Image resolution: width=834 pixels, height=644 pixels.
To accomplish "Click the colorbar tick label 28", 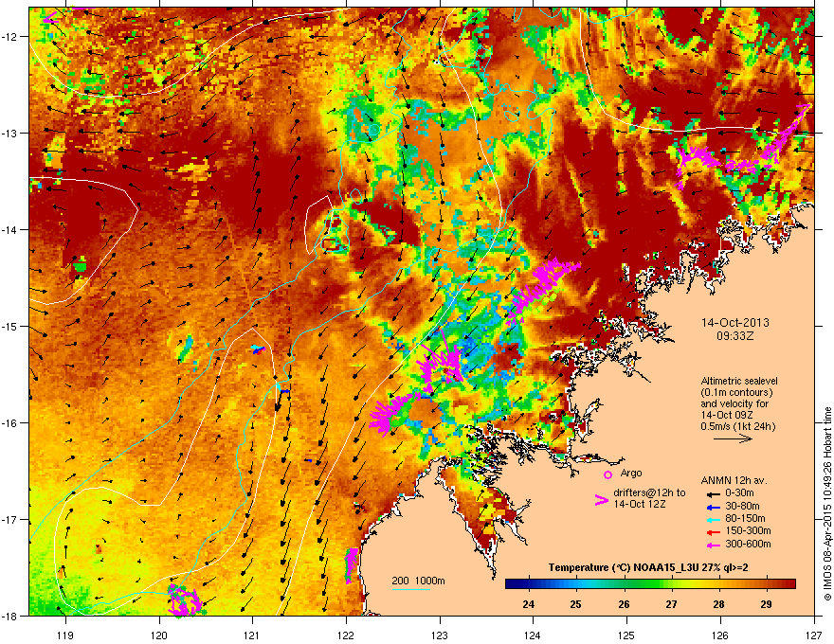I will point(718,604).
